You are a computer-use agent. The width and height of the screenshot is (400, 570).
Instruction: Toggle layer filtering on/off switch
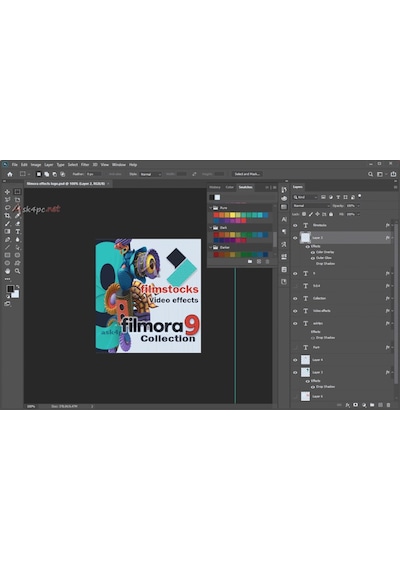360,196
